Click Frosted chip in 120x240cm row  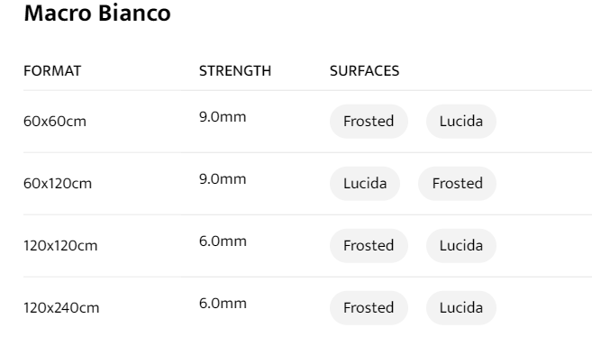click(369, 308)
